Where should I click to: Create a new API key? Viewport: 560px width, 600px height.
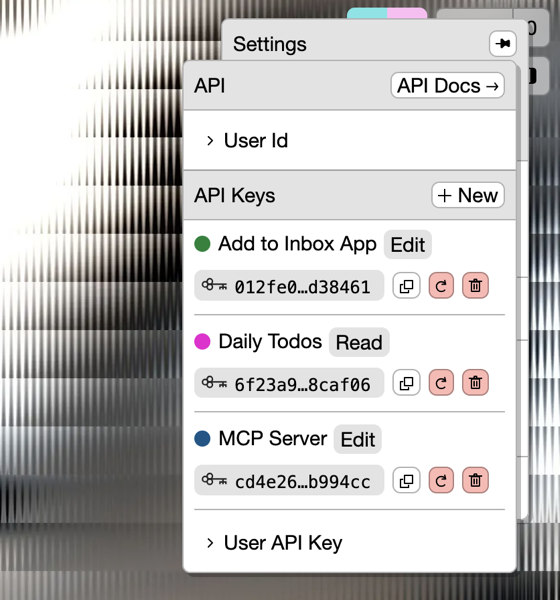[x=468, y=195]
